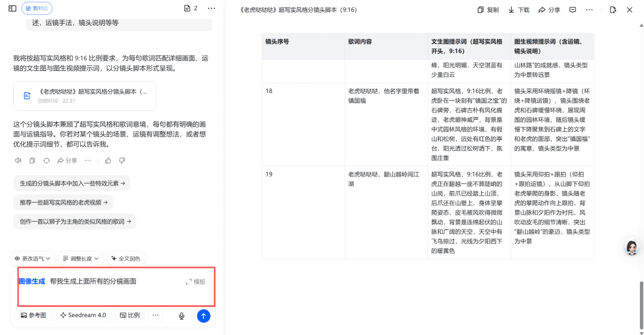Open the comment icon in document toolbar

(572, 10)
